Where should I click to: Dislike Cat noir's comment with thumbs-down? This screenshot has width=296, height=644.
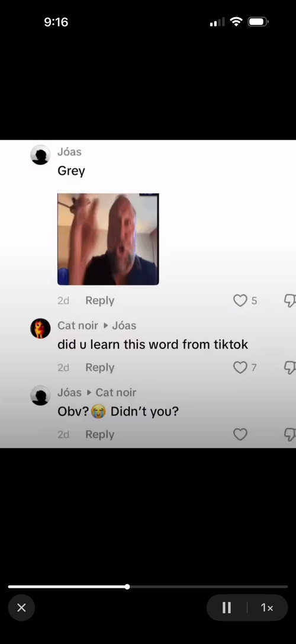pos(290,367)
